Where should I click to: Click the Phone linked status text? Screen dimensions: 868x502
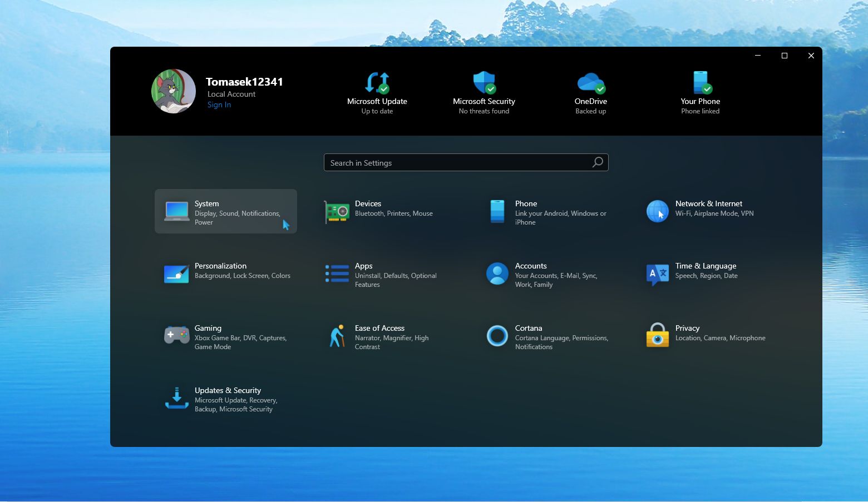pyautogui.click(x=701, y=111)
